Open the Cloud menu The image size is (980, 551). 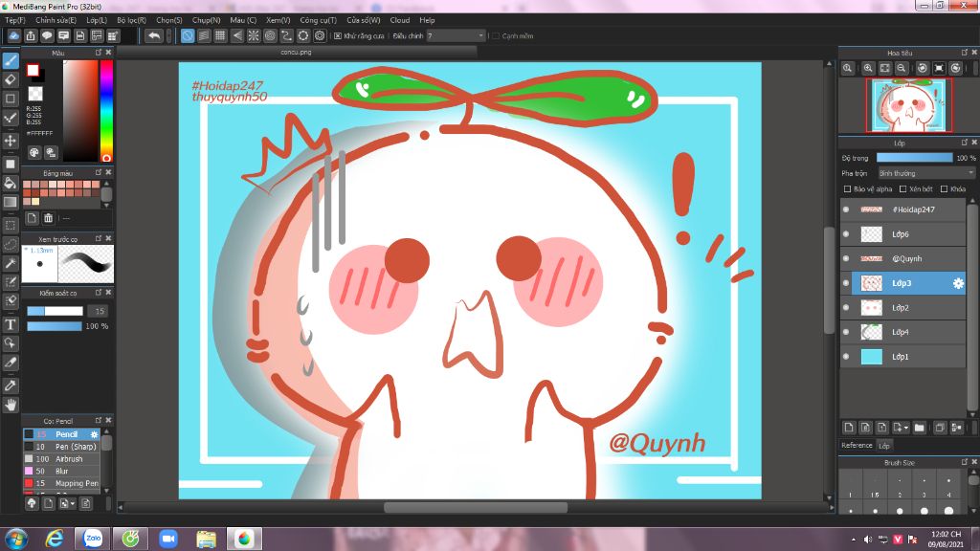coord(400,20)
